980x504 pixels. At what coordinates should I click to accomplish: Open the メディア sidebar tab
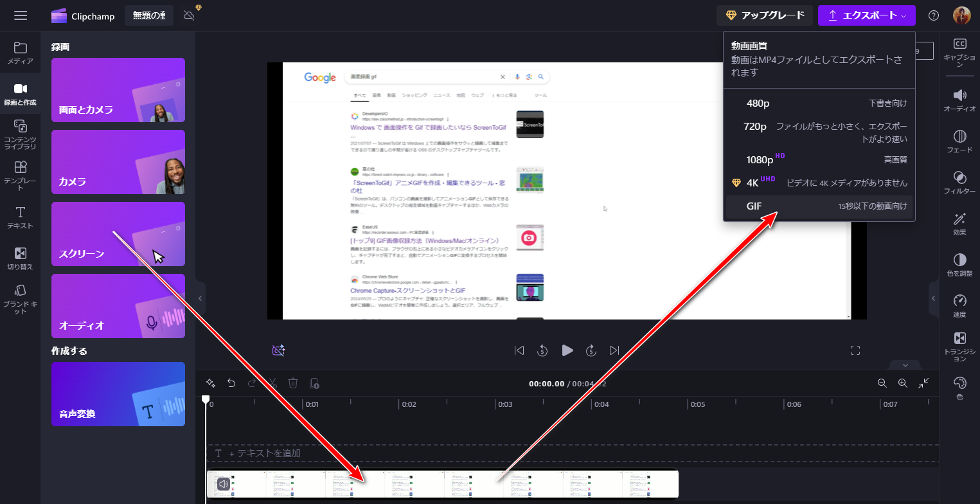tap(20, 53)
